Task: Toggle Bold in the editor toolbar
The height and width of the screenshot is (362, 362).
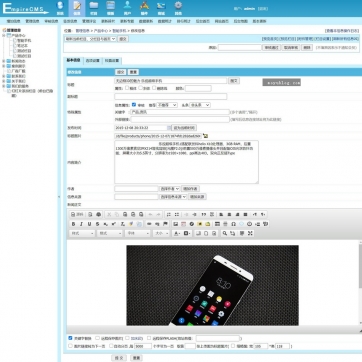Action: [73, 224]
